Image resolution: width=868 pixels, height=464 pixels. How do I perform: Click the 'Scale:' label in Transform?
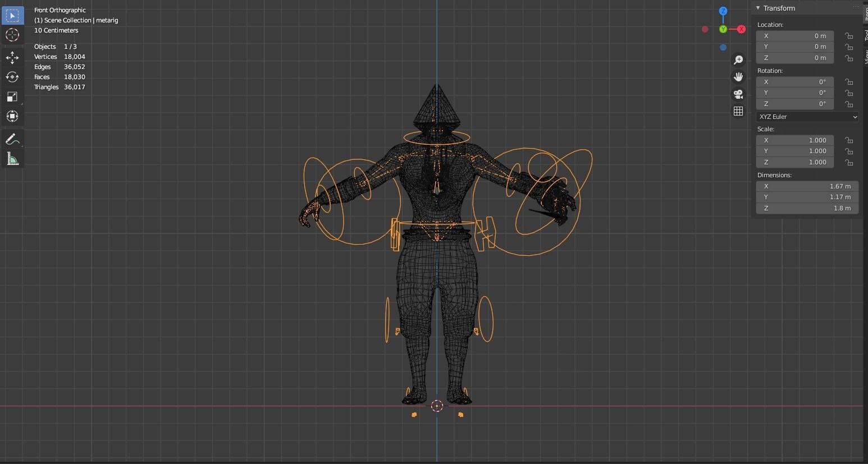point(766,129)
